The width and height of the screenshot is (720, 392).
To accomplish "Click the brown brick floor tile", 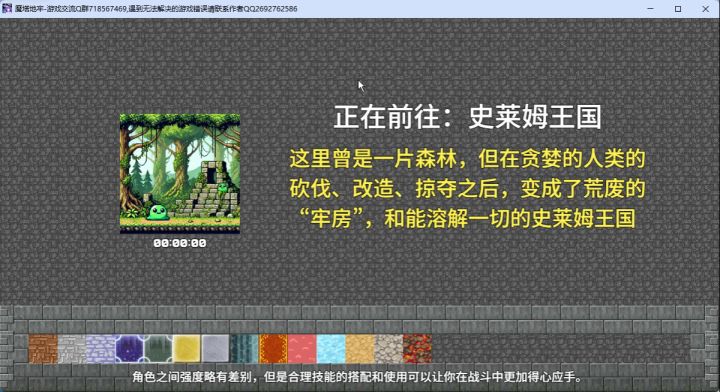I will pos(43,349).
